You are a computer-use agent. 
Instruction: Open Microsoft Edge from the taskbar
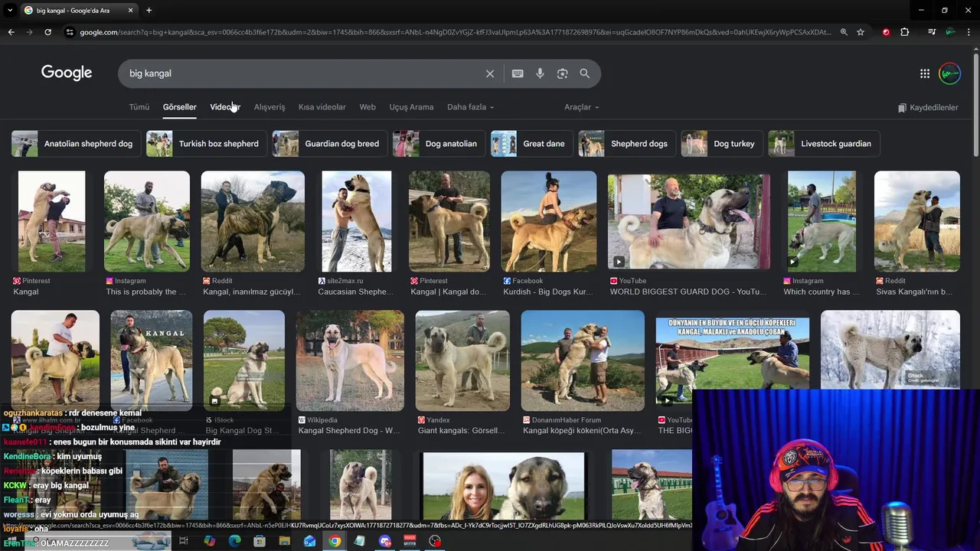click(234, 541)
